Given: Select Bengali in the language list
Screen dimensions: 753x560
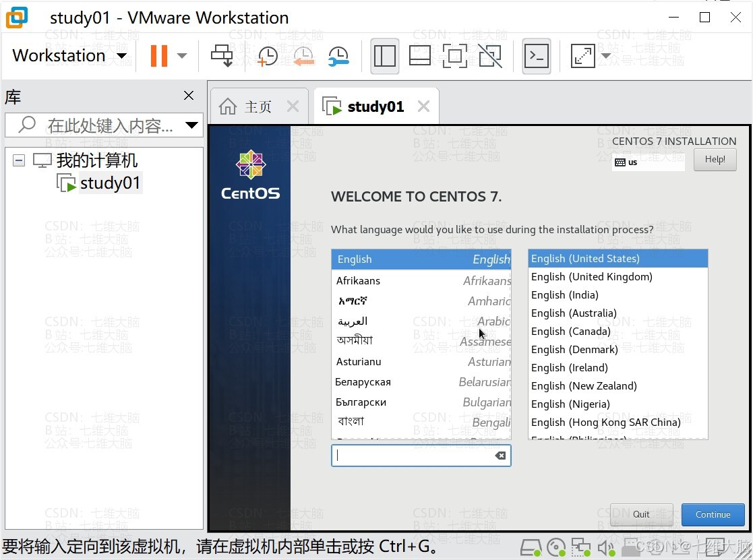Looking at the screenshot, I should click(421, 422).
